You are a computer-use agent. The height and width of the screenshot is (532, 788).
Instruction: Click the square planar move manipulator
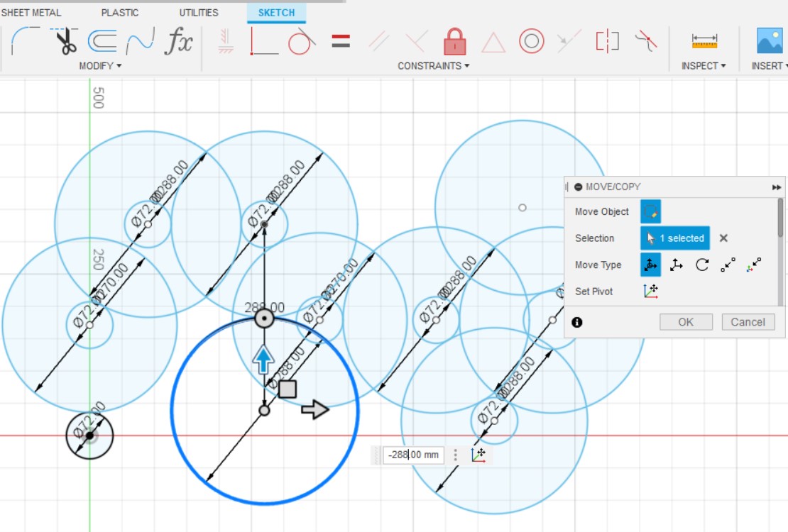pyautogui.click(x=287, y=389)
